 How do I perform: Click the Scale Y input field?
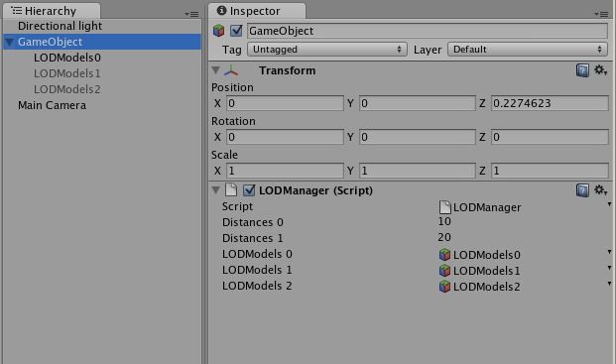coord(418,171)
